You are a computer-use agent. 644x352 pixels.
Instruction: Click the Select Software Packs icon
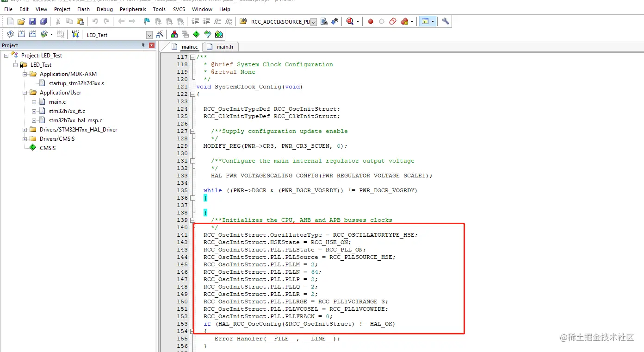(x=208, y=34)
